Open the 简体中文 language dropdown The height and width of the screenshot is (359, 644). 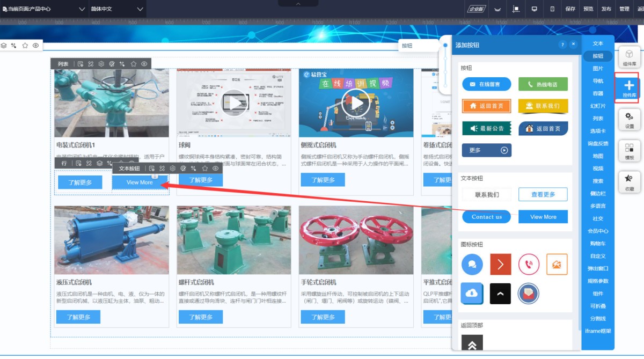[x=117, y=9]
